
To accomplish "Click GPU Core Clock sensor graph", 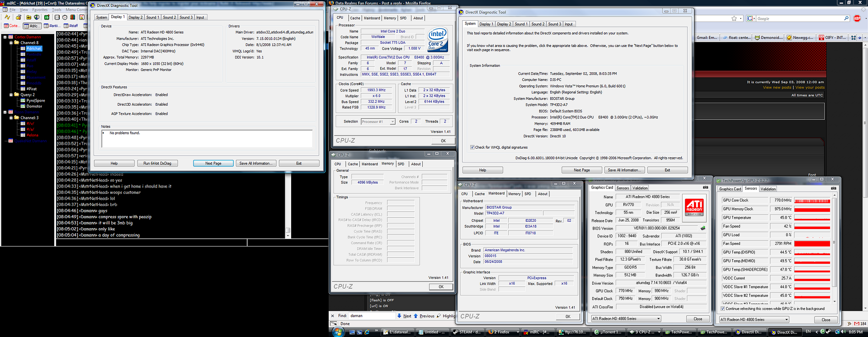I will click(812, 201).
